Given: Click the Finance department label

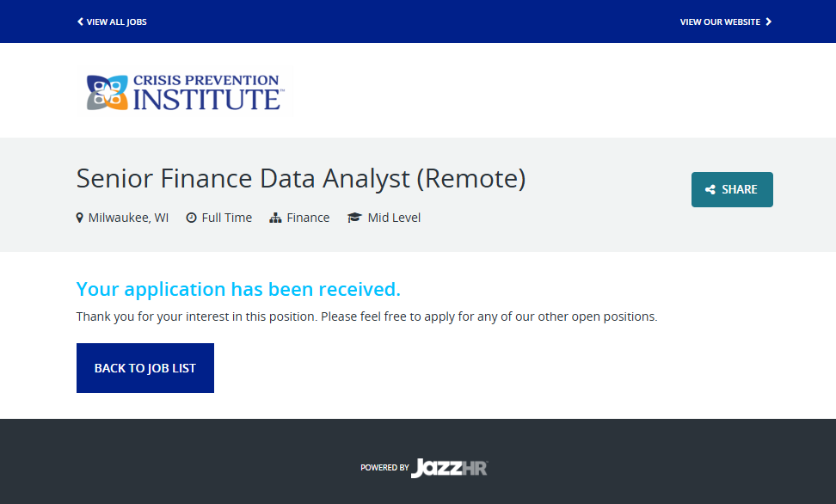Looking at the screenshot, I should (308, 218).
